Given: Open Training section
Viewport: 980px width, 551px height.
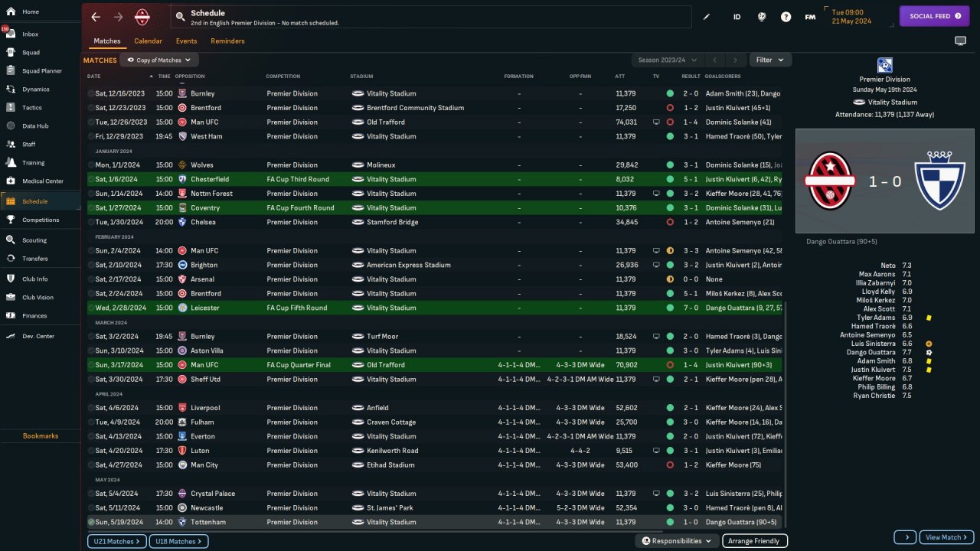Looking at the screenshot, I should coord(40,163).
